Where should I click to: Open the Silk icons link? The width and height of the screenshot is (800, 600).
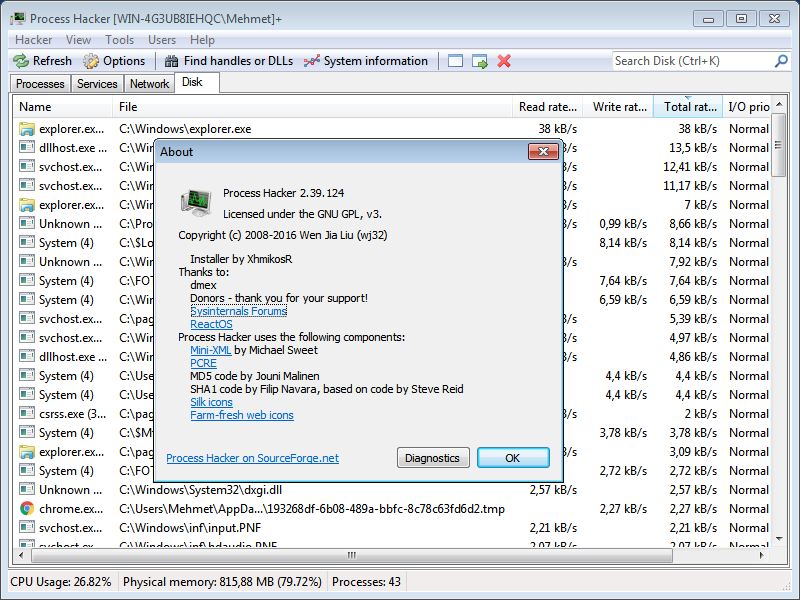211,402
